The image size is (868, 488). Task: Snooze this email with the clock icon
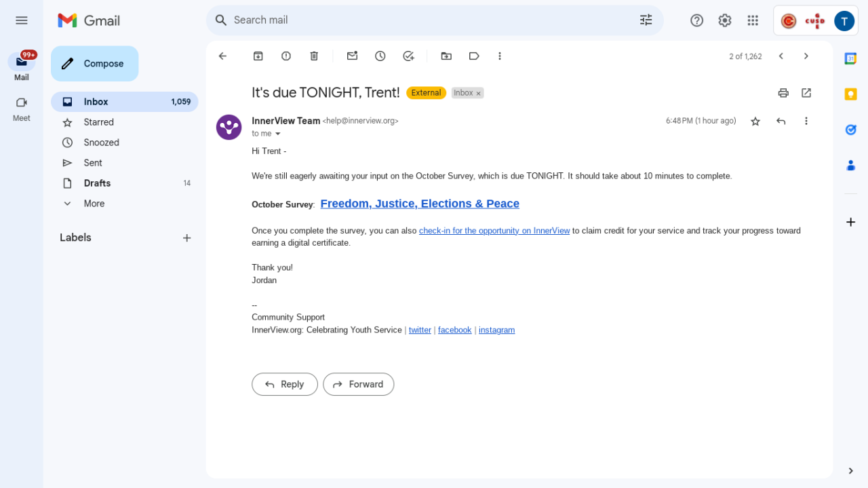click(380, 56)
